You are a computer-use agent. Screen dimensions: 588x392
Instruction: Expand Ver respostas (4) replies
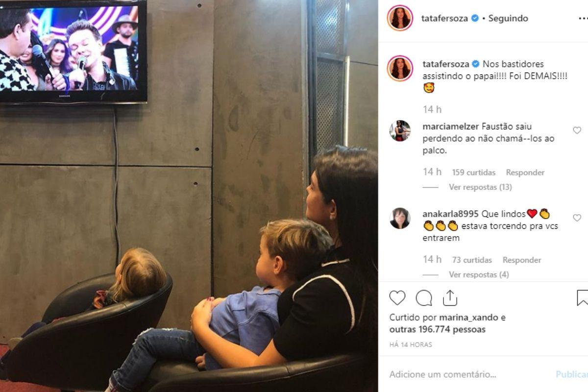click(x=479, y=275)
